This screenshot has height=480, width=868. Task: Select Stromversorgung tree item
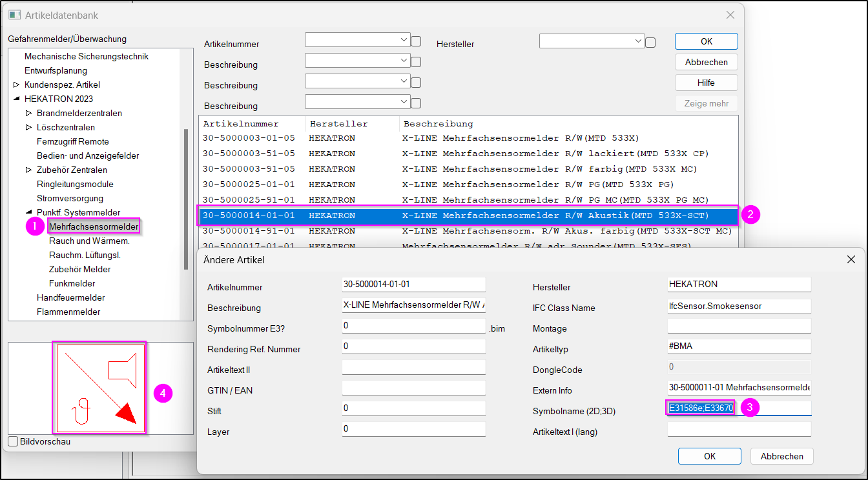point(70,198)
